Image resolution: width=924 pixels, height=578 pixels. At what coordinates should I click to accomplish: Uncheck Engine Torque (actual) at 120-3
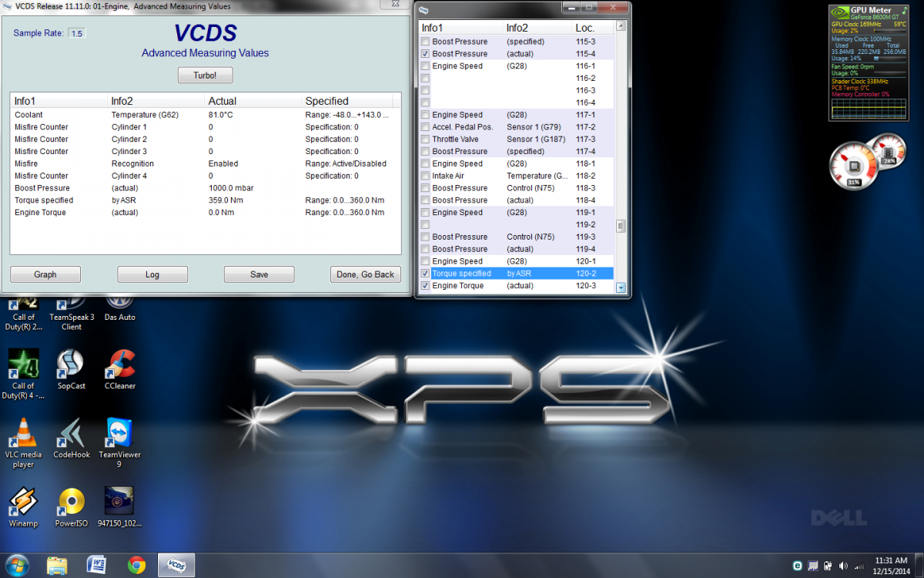coord(425,286)
